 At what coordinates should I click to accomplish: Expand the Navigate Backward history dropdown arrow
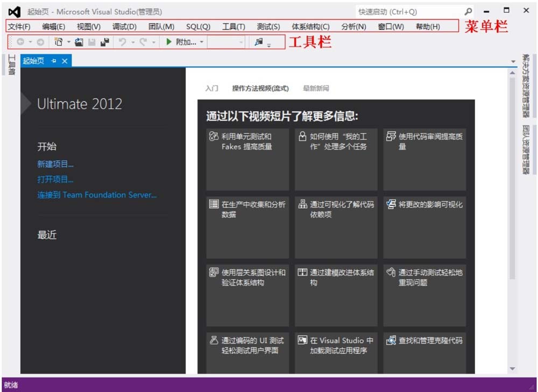click(30, 42)
